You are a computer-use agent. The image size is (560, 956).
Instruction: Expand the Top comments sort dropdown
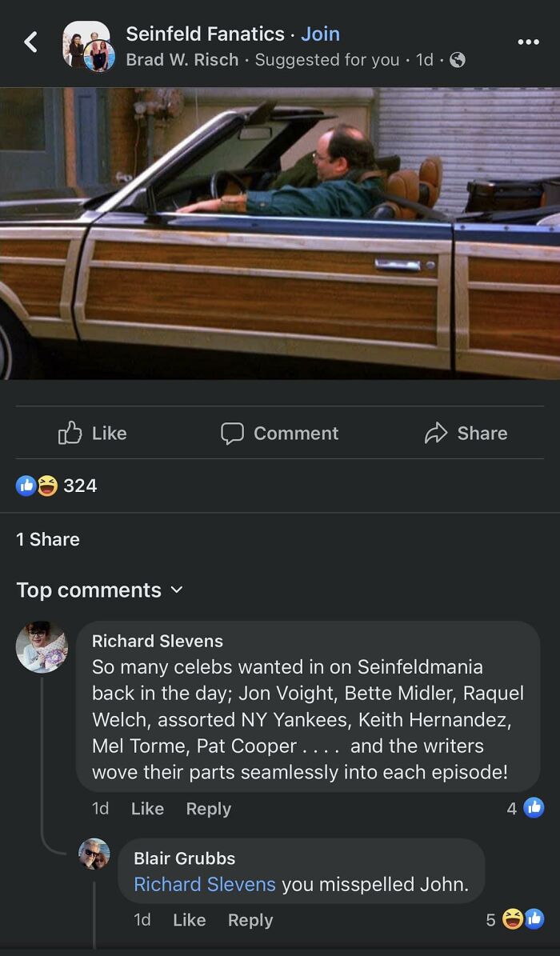pos(100,590)
